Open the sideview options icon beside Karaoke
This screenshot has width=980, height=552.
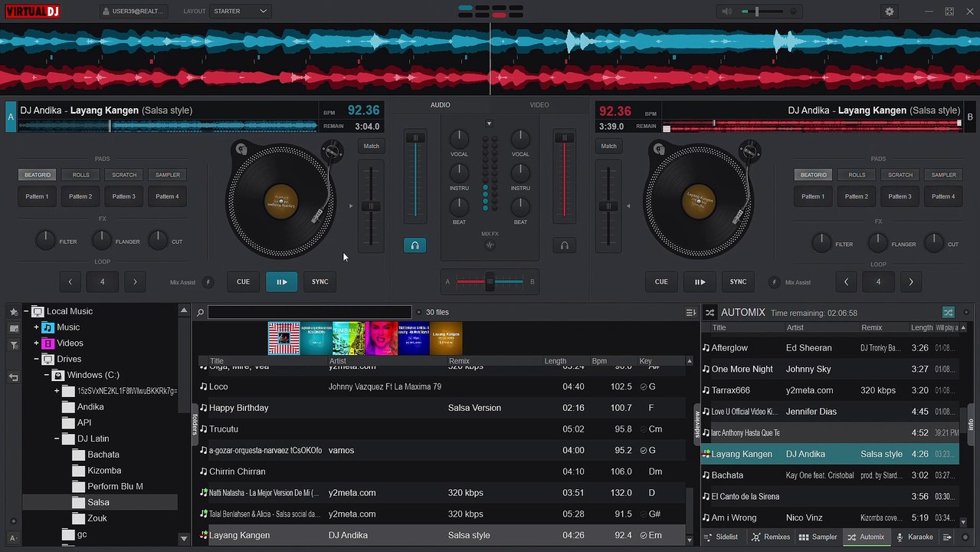948,537
